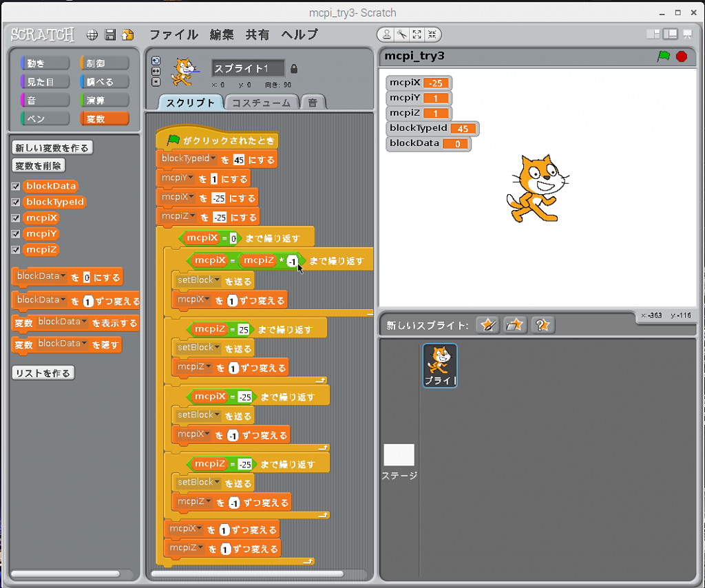Screen dimensions: 705x588
Task: Choose new sprite from file folder icon
Action: click(515, 325)
